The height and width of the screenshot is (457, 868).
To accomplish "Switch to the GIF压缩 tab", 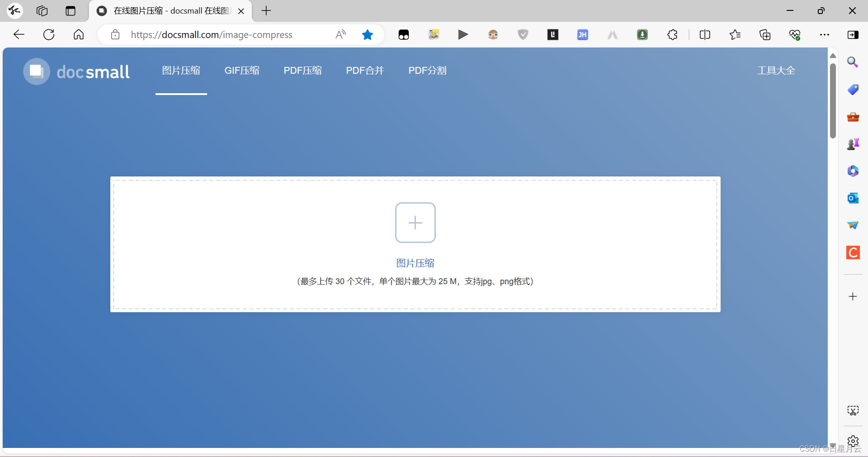I will [241, 71].
